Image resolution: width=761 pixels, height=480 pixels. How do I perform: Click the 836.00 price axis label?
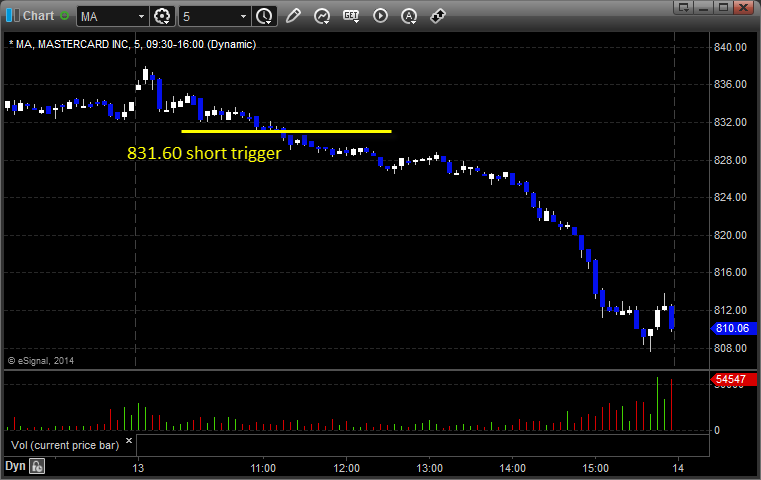(x=730, y=84)
